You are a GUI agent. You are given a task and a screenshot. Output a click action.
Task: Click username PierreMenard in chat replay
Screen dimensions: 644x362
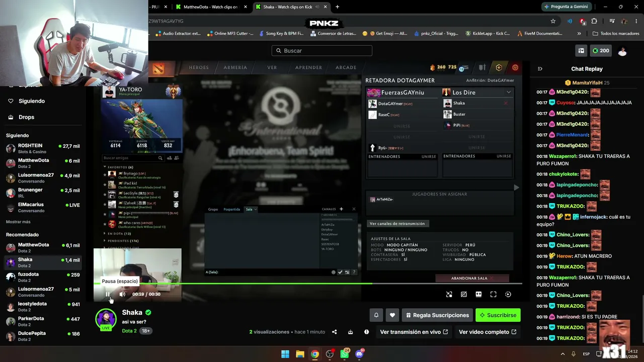click(573, 135)
